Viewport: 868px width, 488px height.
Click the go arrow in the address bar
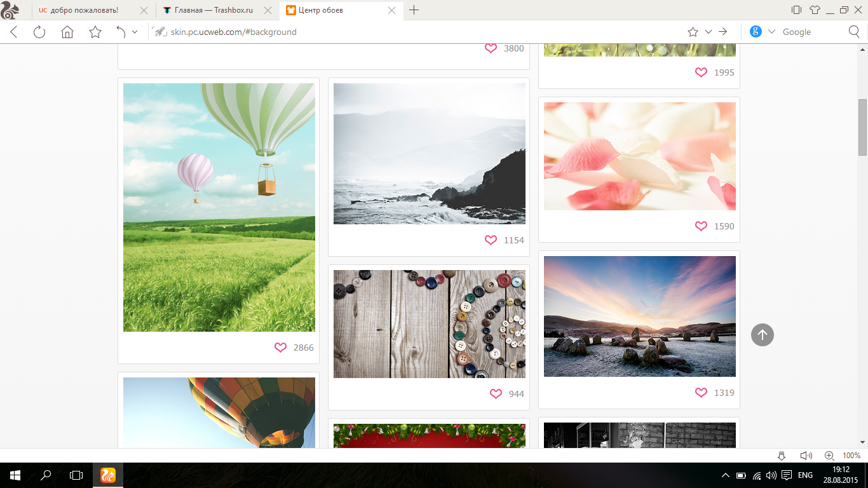click(x=722, y=32)
